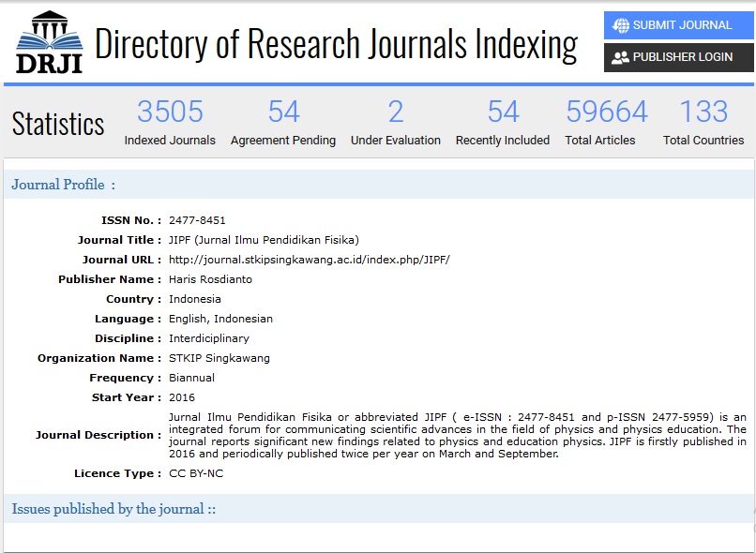756x553 pixels.
Task: Click the DRJI logo
Action: coord(49,42)
